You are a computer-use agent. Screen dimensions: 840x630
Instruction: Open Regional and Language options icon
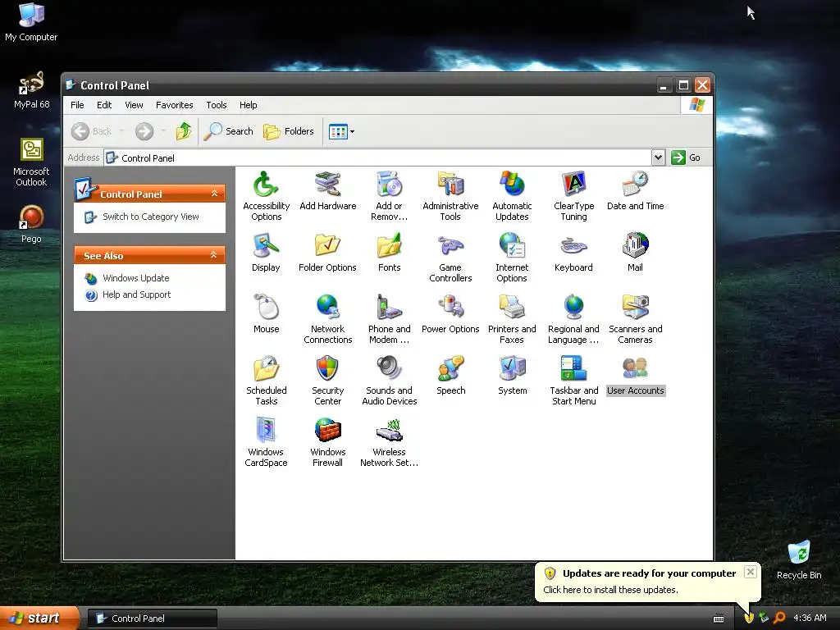click(x=573, y=319)
